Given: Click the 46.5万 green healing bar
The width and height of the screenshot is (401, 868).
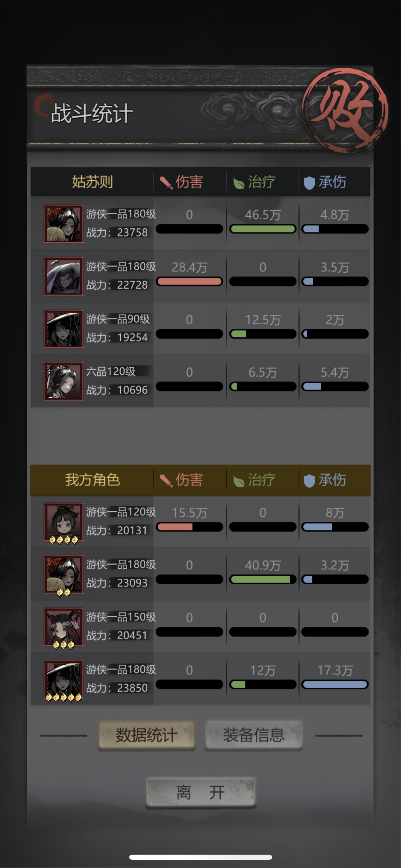Looking at the screenshot, I should (x=263, y=229).
